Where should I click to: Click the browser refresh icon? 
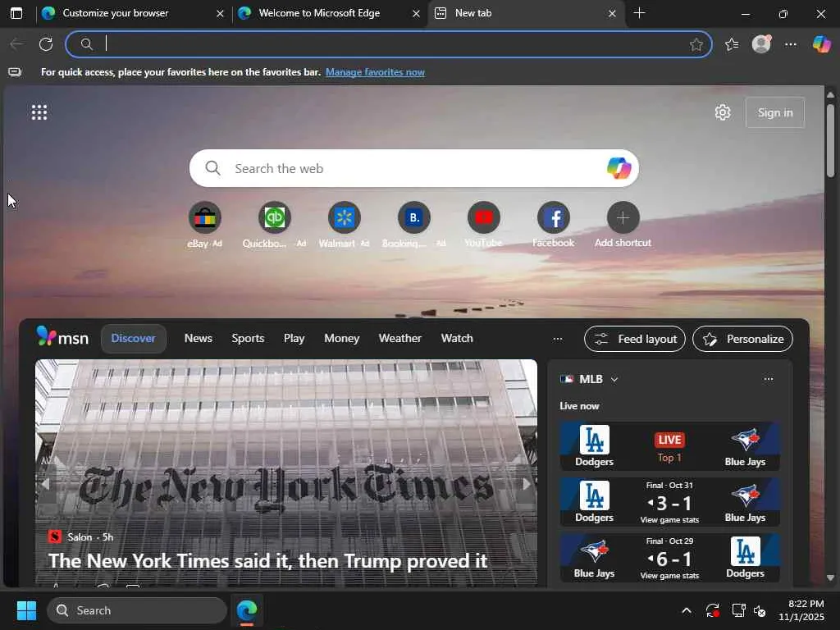point(46,44)
